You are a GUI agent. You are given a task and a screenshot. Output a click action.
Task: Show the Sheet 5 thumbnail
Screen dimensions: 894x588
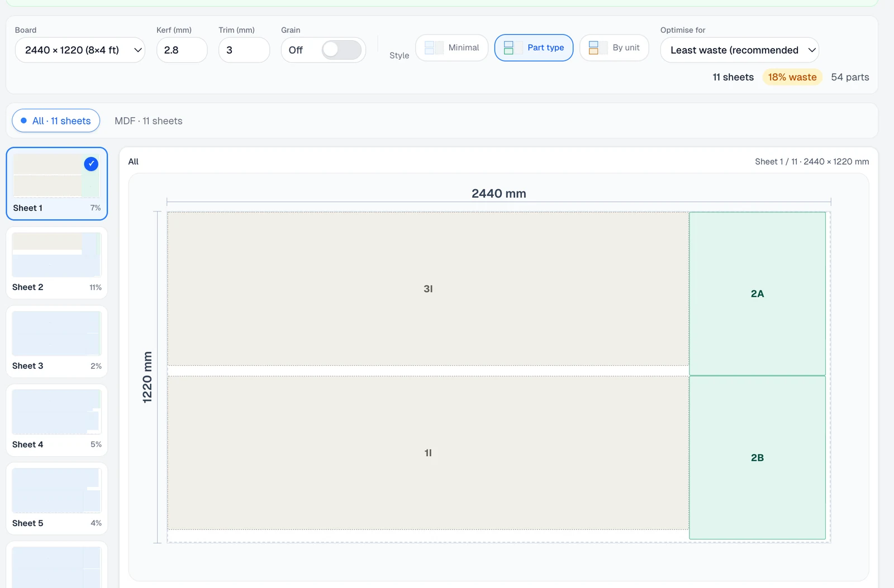[x=56, y=499]
